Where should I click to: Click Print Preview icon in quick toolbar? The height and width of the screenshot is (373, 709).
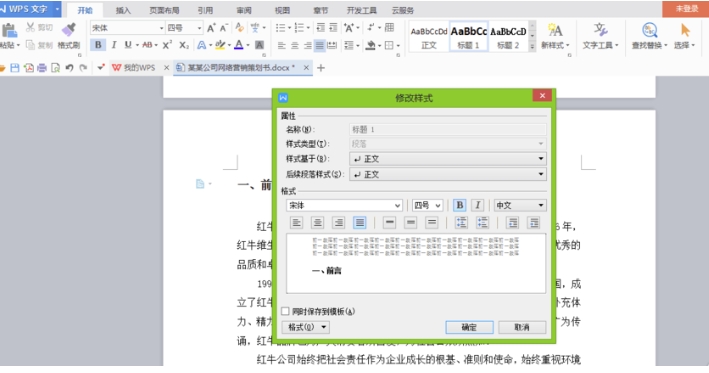tap(56, 68)
